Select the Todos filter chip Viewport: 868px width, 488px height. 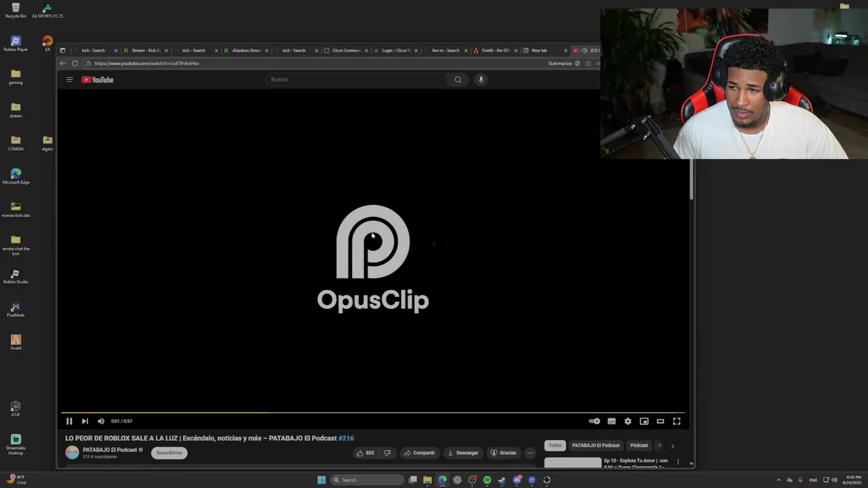(555, 445)
